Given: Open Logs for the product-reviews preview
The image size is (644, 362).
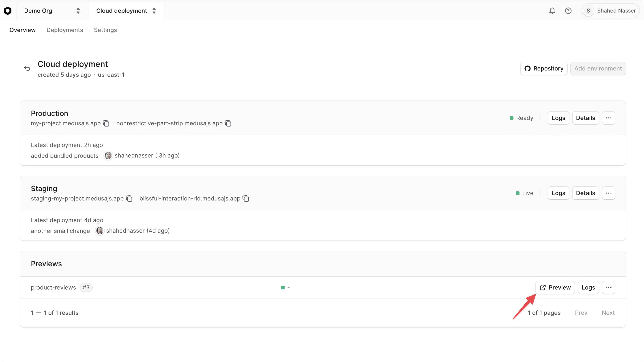Looking at the screenshot, I should (588, 287).
